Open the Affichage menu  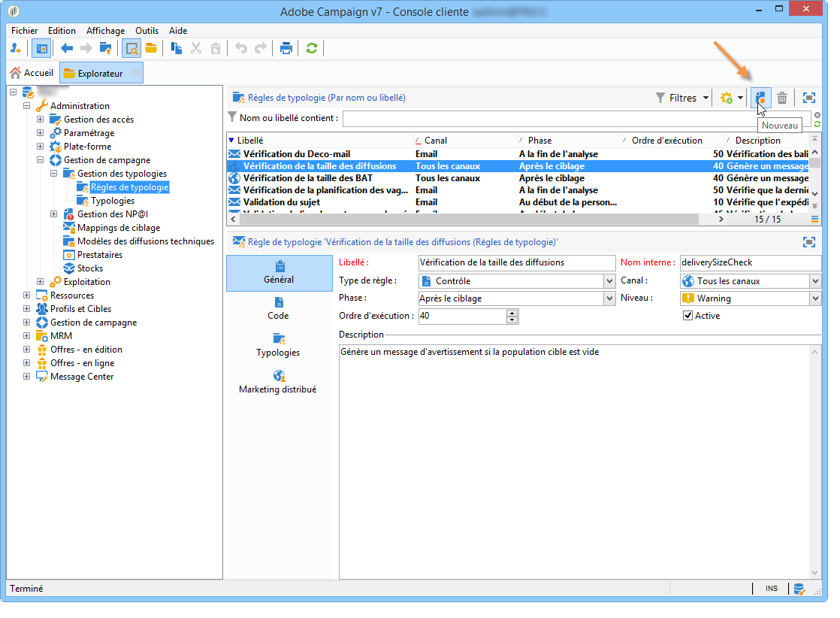(105, 31)
